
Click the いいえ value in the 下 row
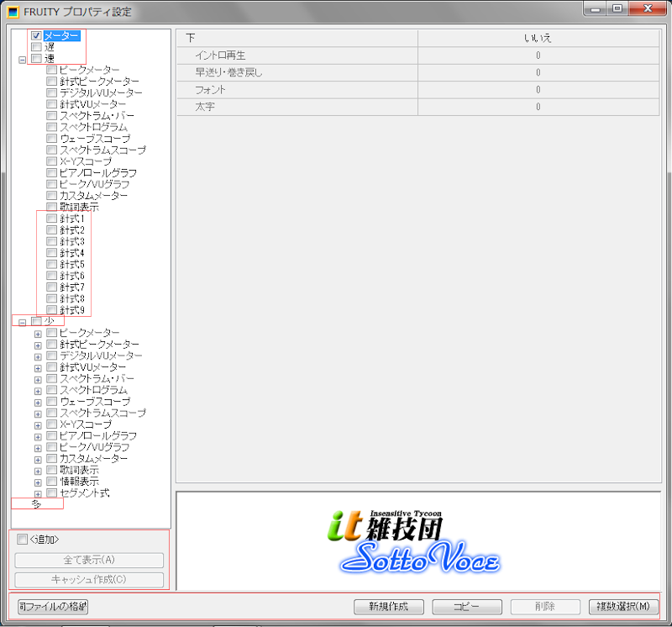pos(537,38)
